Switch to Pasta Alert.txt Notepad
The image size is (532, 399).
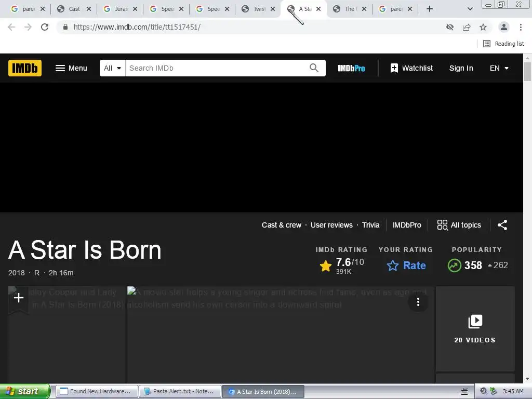point(180,391)
